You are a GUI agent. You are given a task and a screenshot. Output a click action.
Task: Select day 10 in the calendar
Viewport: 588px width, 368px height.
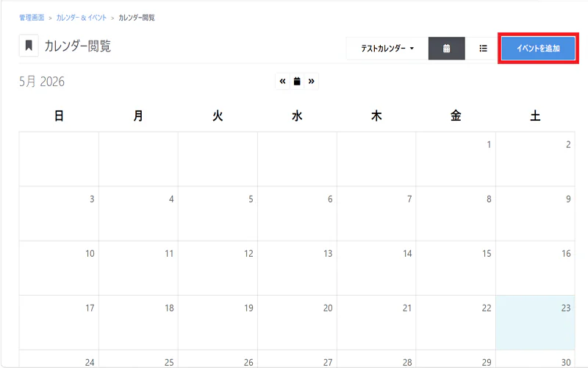pyautogui.click(x=59, y=268)
